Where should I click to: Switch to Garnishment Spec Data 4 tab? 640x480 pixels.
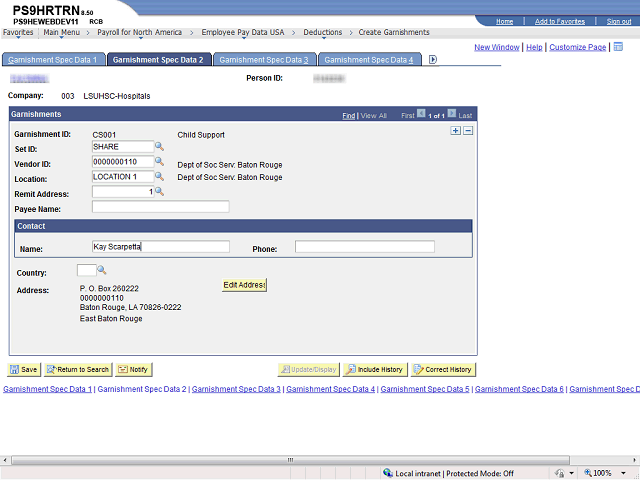[x=369, y=60]
